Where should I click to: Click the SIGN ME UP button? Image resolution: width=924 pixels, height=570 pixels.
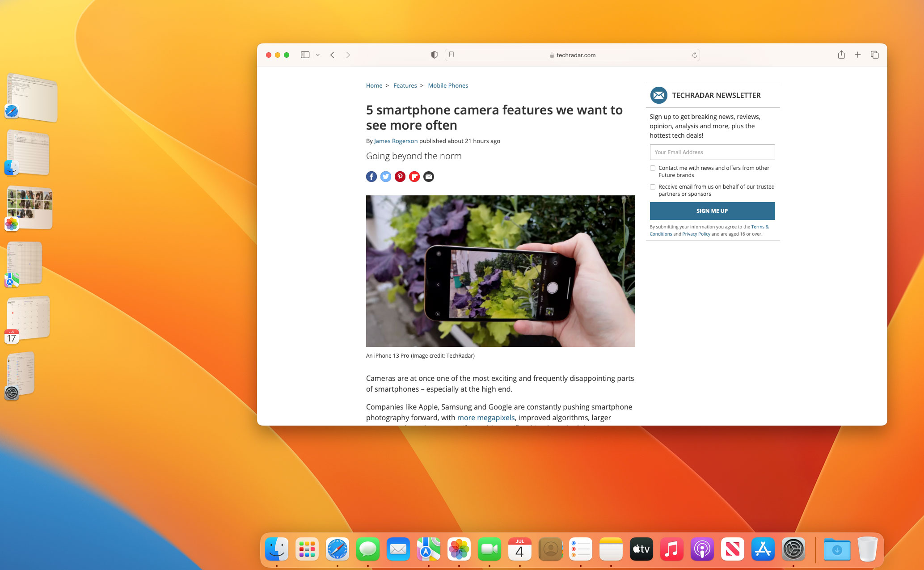(x=712, y=211)
